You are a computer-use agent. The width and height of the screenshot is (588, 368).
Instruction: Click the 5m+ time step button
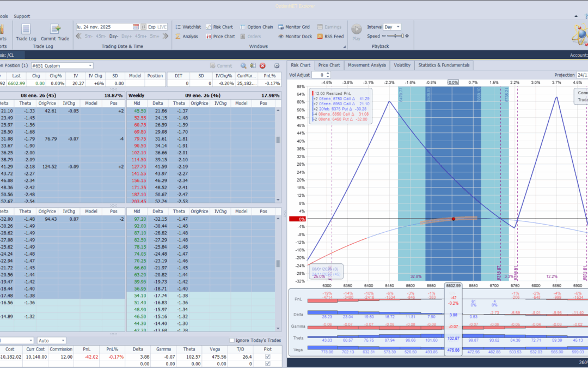coord(155,37)
